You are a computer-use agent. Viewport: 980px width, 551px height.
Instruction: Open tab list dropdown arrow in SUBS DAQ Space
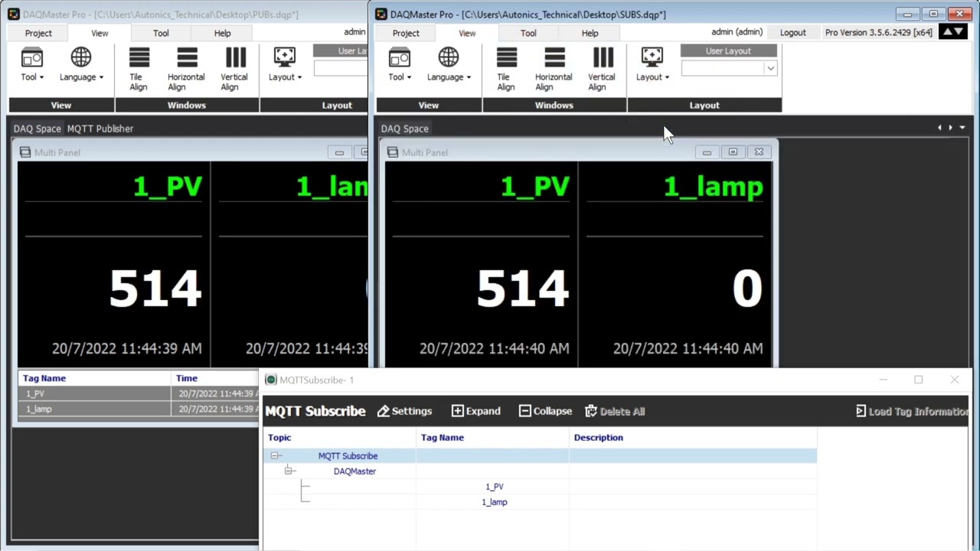click(962, 128)
